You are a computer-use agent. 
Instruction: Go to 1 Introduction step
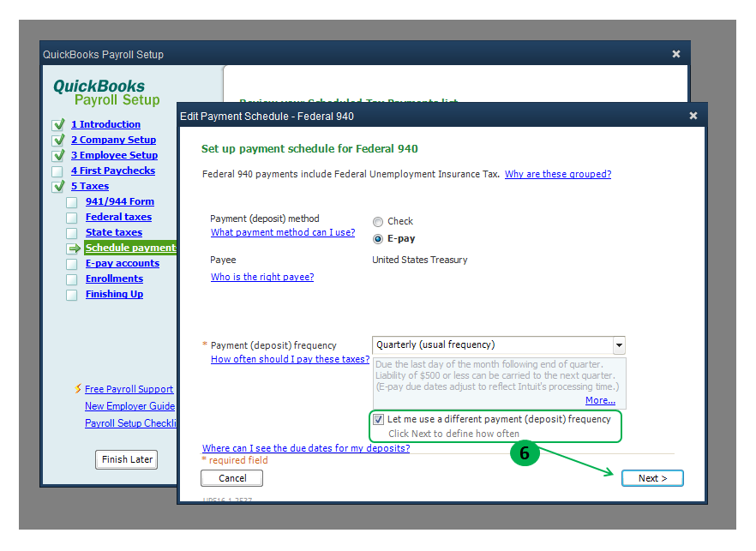point(105,124)
